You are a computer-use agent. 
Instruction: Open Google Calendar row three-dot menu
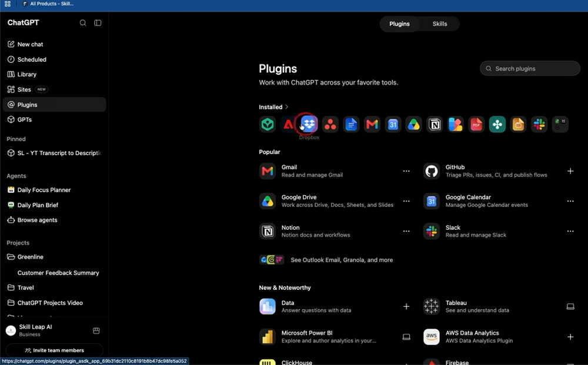pos(570,201)
